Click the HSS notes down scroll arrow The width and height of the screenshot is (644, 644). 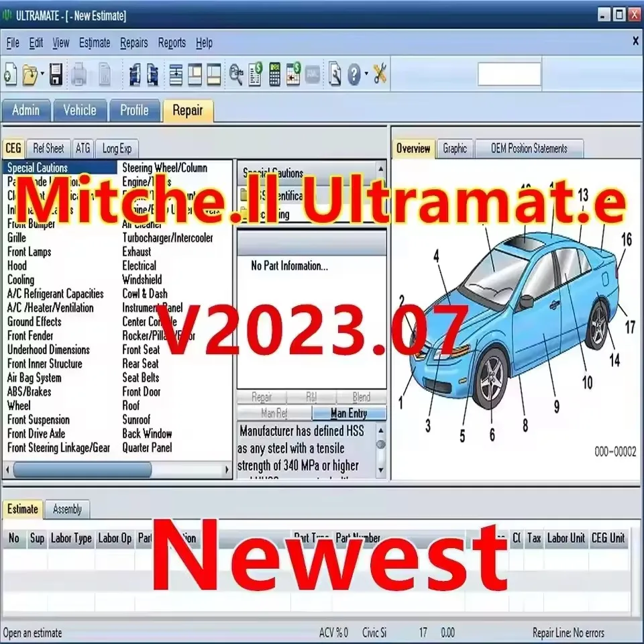[x=381, y=470]
